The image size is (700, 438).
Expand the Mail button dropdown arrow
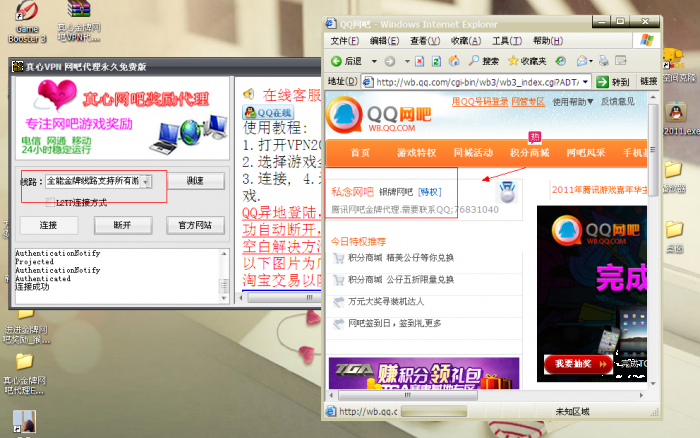point(591,61)
